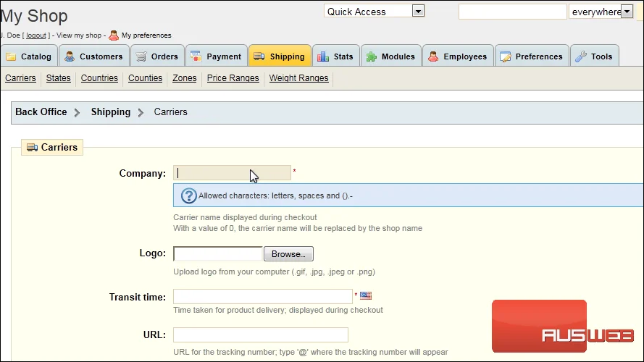The height and width of the screenshot is (362, 644).
Task: Switch to the Modules tab
Action: [x=391, y=56]
